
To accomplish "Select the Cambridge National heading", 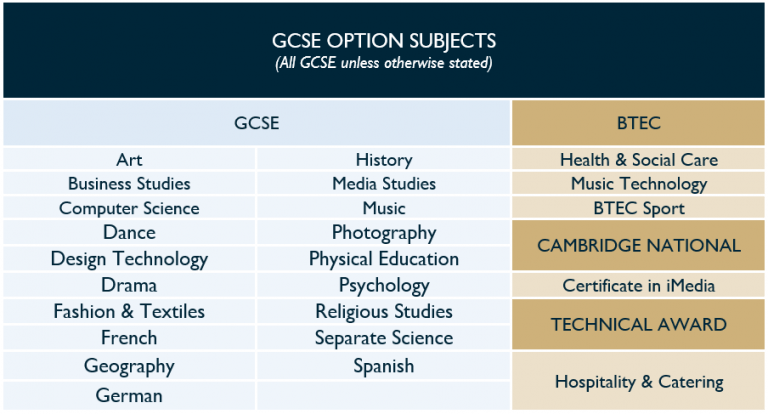I will click(639, 246).
